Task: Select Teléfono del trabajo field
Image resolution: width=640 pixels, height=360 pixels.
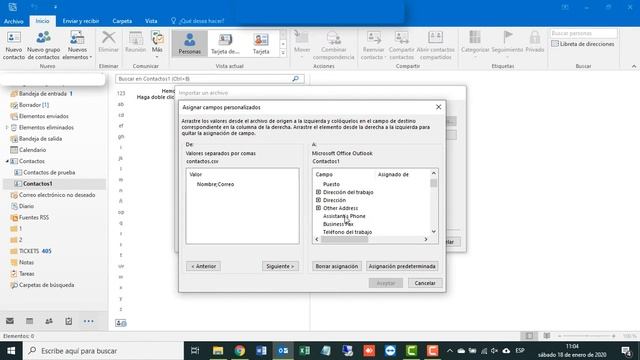Action: (347, 232)
